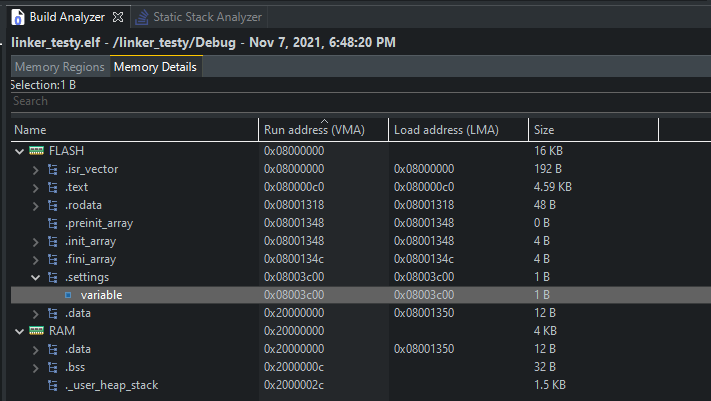
Task: Collapse the FLASH tree node
Action: tap(20, 151)
